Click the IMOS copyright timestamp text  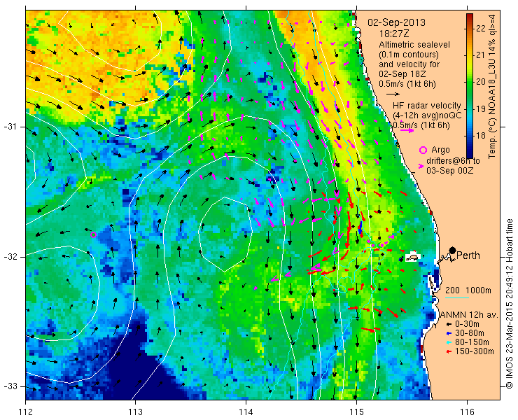pos(510,304)
